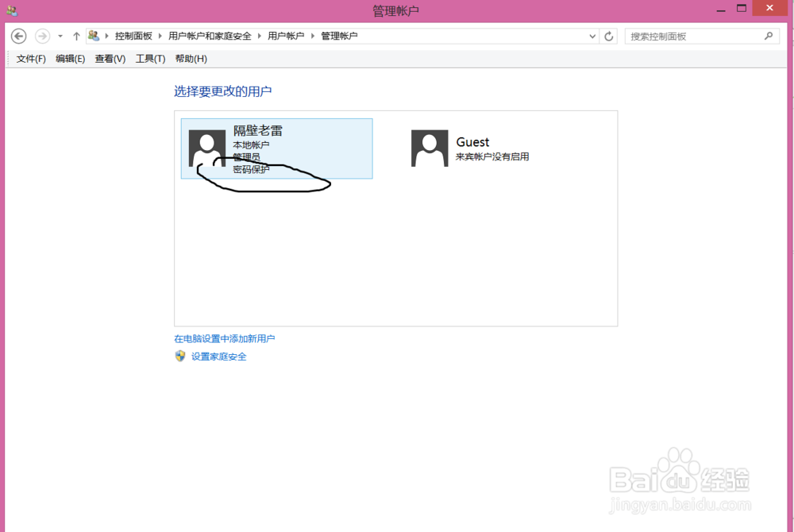This screenshot has height=532, width=794.
Task: Open the 查看(V) menu
Action: pos(109,58)
